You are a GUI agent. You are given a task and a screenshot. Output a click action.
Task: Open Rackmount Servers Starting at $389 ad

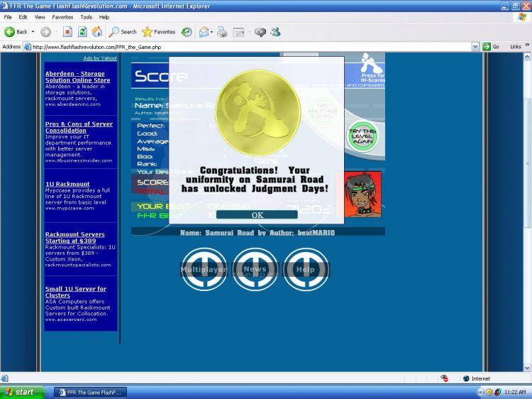(x=74, y=237)
